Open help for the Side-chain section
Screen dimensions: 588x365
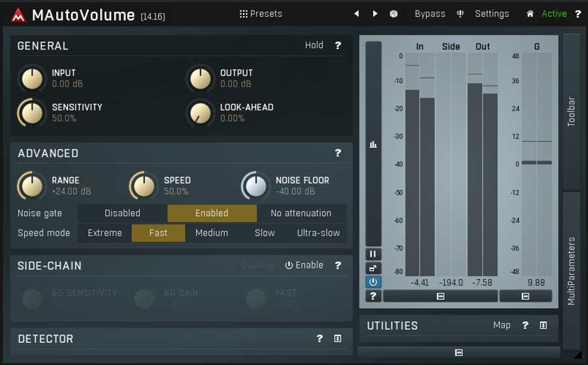pos(338,265)
